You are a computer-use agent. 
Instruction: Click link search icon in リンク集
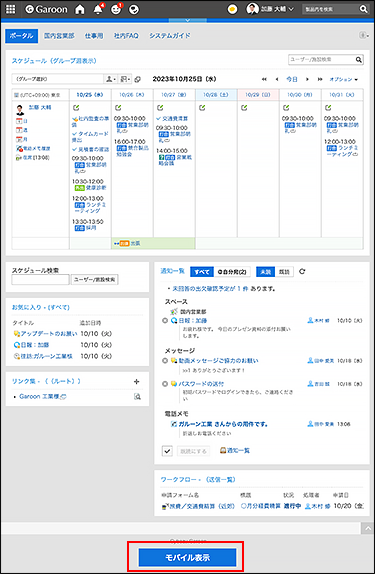(137, 396)
